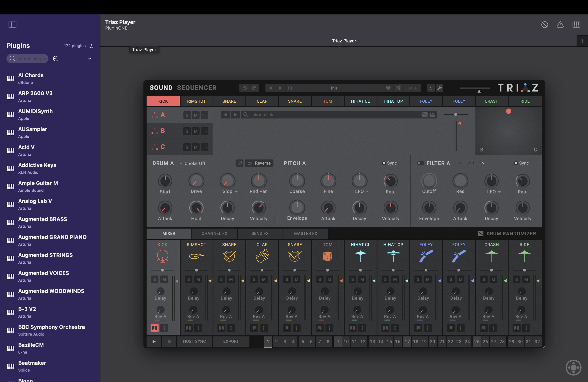Viewport: 588px width, 382px height.
Task: Open the keyboard icon in top right
Action: [576, 24]
